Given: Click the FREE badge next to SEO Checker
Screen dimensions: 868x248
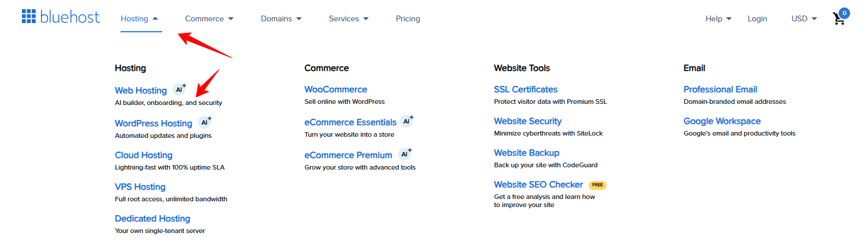Looking at the screenshot, I should [597, 185].
